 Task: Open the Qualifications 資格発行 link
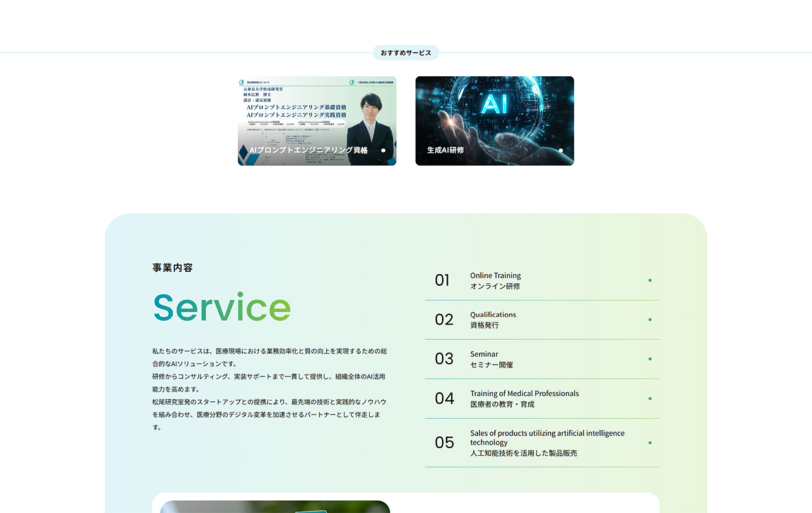pos(493,319)
